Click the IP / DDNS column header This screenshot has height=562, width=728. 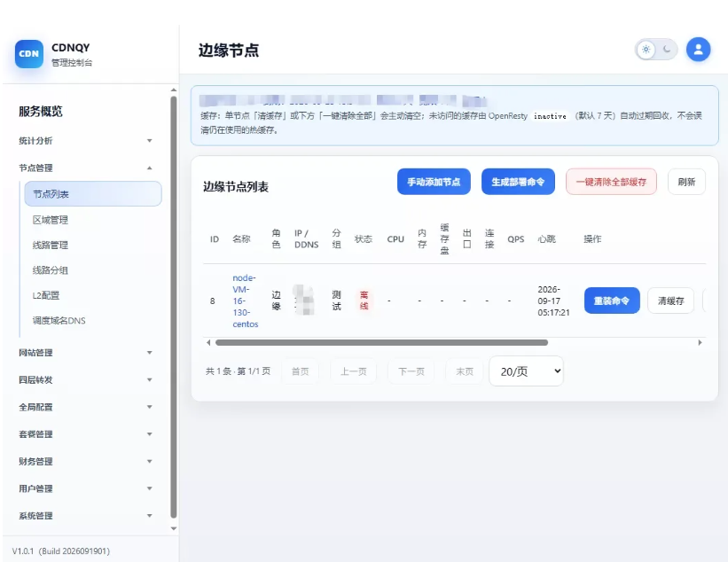tap(307, 239)
